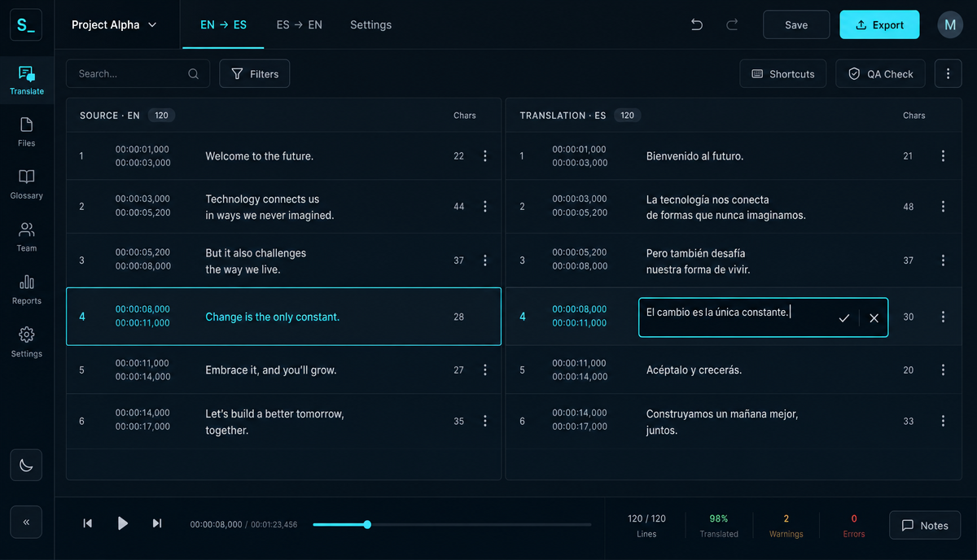Click the Errors count indicator
The height and width of the screenshot is (560, 977).
853,526
